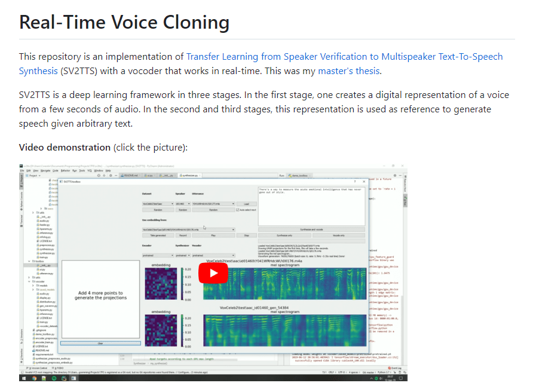Click inside the sentence text input field
Viewport: 533px width, 392px height.
(x=310, y=202)
